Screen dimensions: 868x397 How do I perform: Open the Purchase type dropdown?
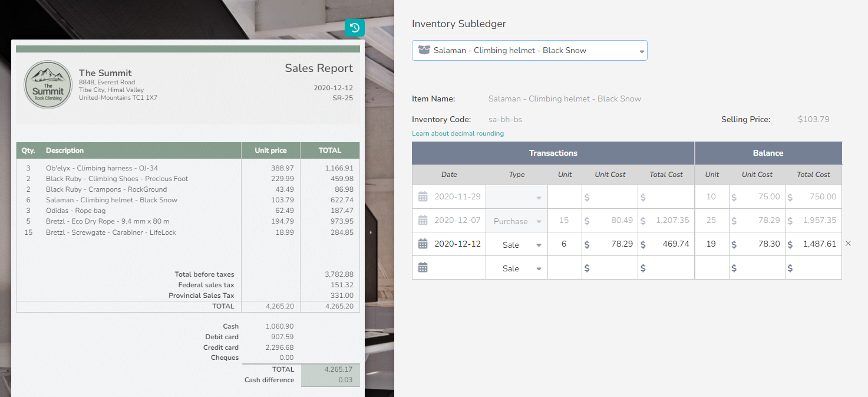[517, 221]
